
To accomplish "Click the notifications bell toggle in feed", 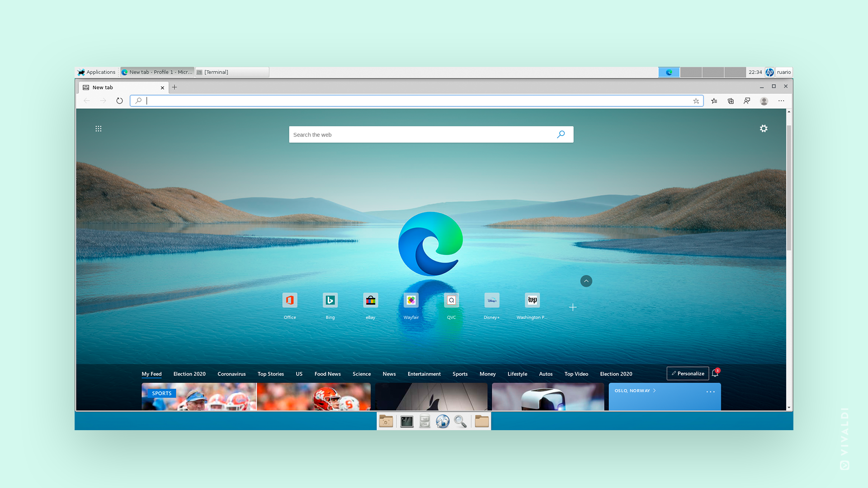I will [716, 374].
